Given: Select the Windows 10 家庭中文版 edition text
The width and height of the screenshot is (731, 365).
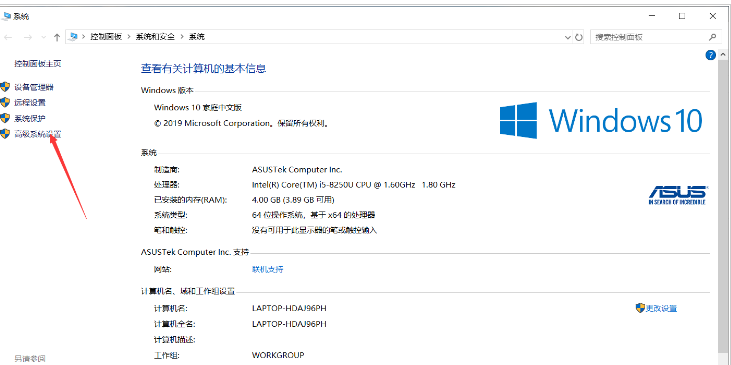Looking at the screenshot, I should tap(198, 107).
